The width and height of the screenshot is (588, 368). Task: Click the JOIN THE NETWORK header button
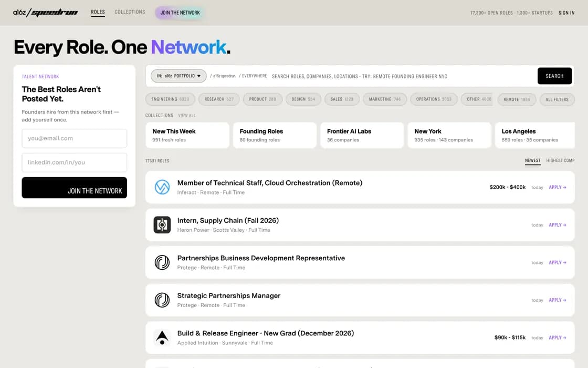(x=180, y=13)
